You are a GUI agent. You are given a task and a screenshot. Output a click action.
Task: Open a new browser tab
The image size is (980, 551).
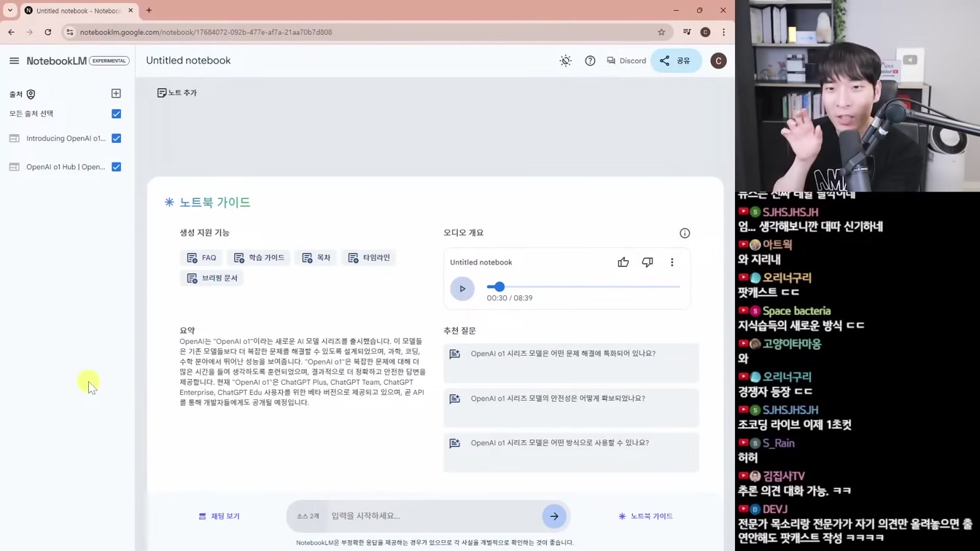pos(149,10)
